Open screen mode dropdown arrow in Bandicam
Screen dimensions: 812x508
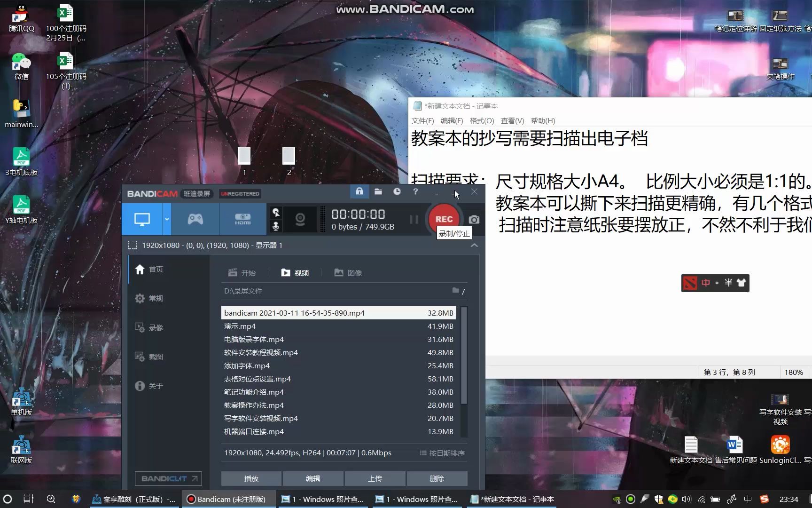coord(167,219)
